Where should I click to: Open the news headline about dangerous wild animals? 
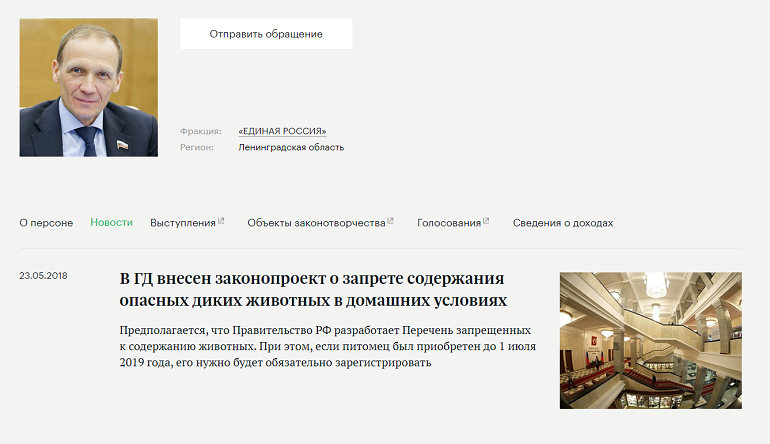point(313,288)
